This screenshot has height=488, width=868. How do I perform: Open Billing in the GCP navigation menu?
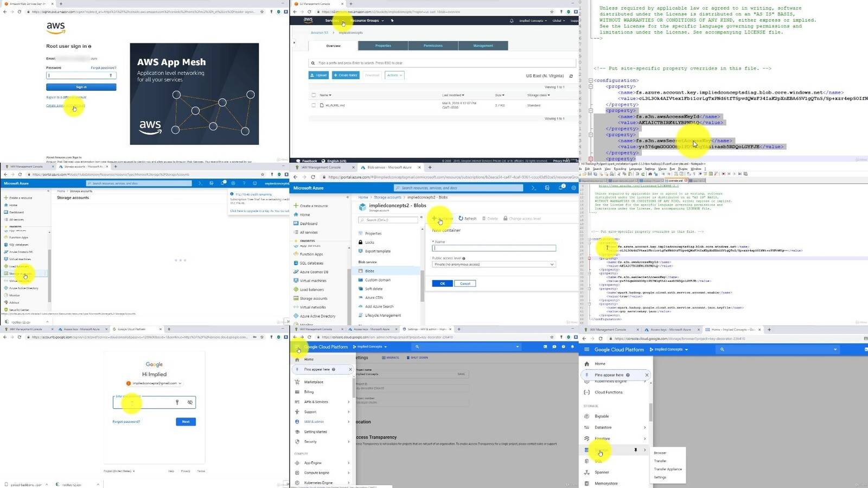point(304,392)
